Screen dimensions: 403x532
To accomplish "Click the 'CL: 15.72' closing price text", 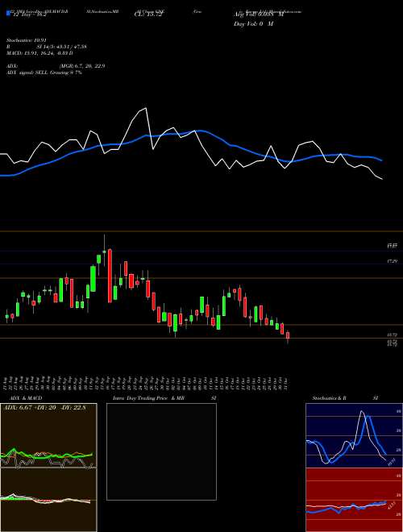I will pos(148,15).
